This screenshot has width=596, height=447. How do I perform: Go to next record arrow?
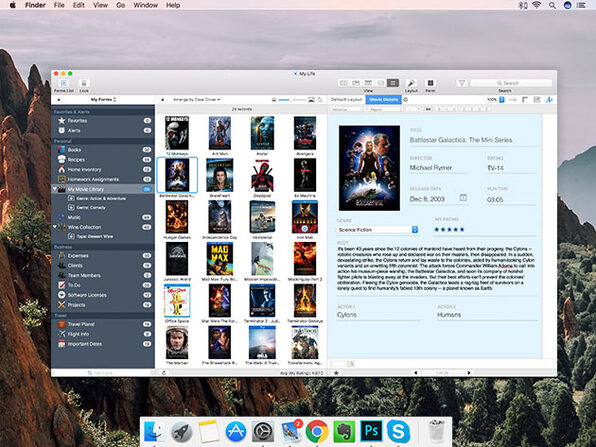(x=469, y=373)
